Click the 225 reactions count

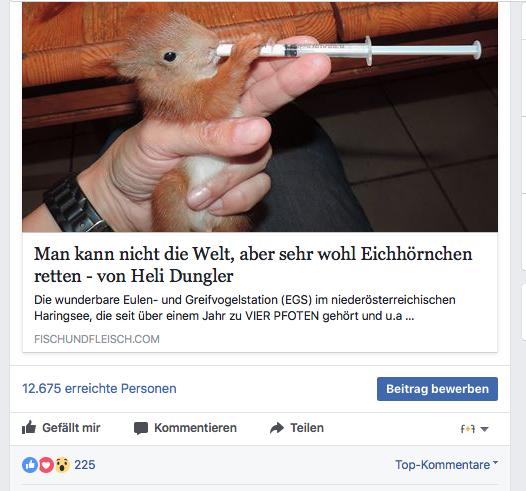(85, 465)
